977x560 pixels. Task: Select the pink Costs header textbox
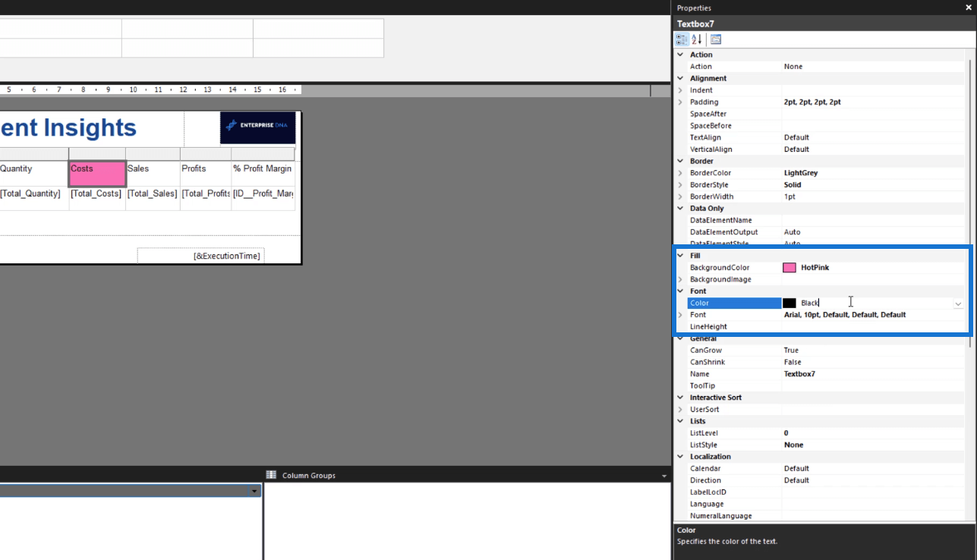click(97, 174)
